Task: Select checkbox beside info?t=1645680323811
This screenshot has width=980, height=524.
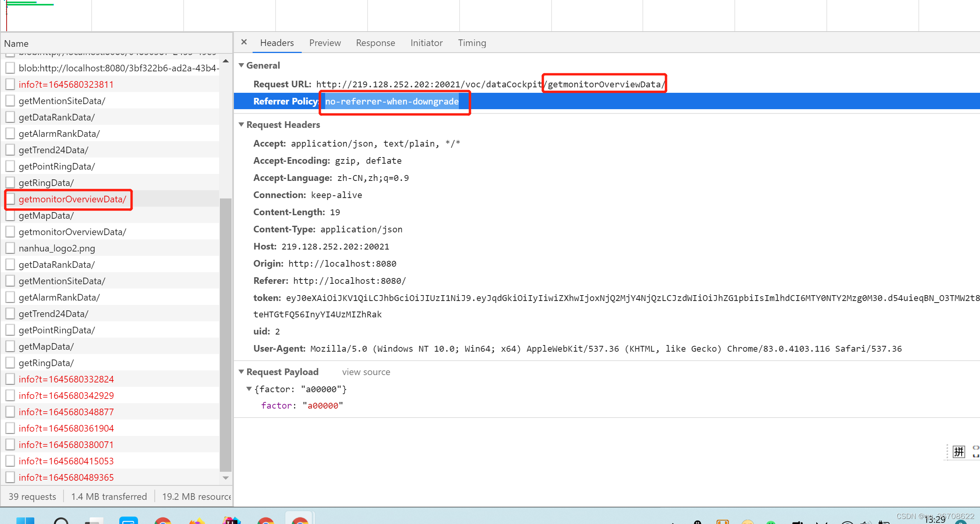Action: [x=11, y=85]
